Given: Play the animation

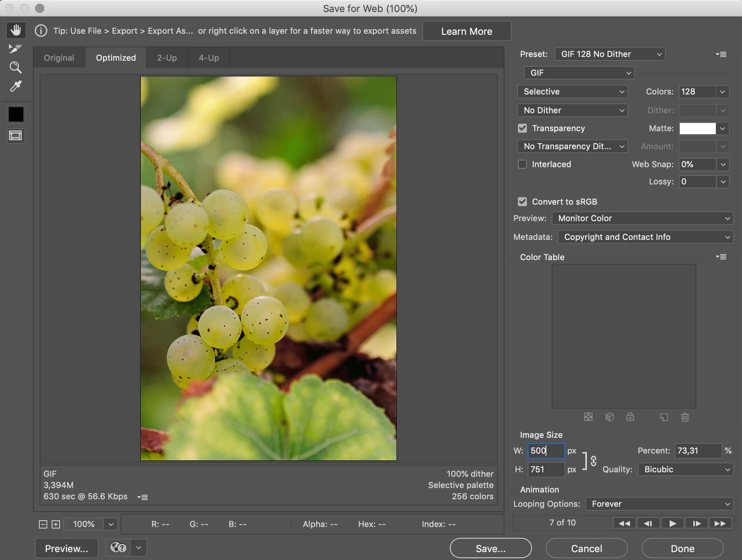Looking at the screenshot, I should (x=673, y=523).
